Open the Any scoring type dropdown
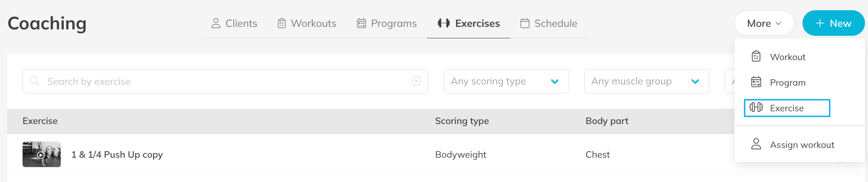The width and height of the screenshot is (868, 182). pyautogui.click(x=506, y=81)
